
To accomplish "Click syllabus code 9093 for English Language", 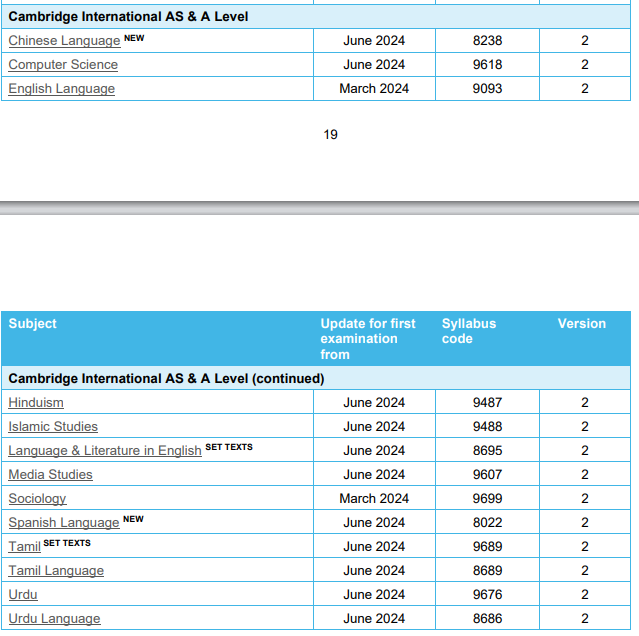I will point(487,89).
